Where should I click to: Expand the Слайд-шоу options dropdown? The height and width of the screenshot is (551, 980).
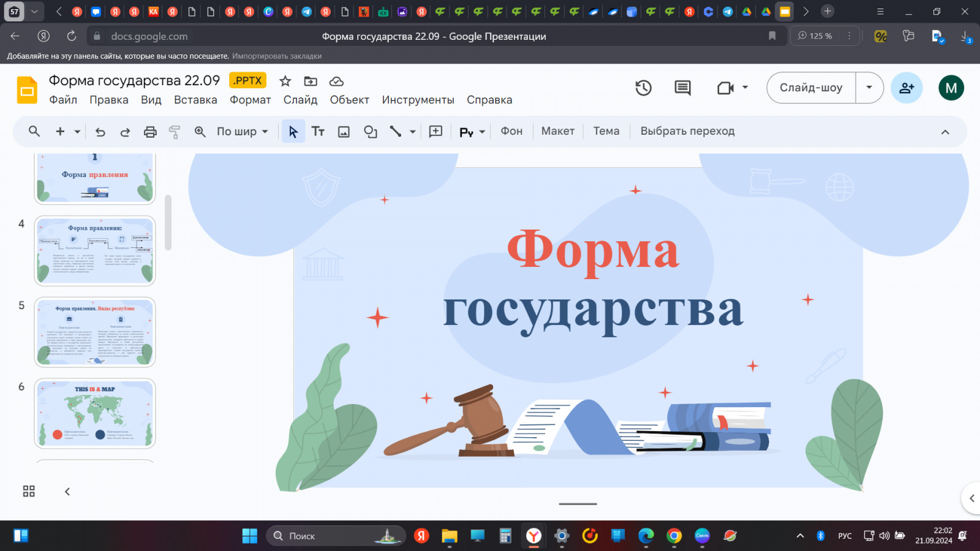(869, 88)
